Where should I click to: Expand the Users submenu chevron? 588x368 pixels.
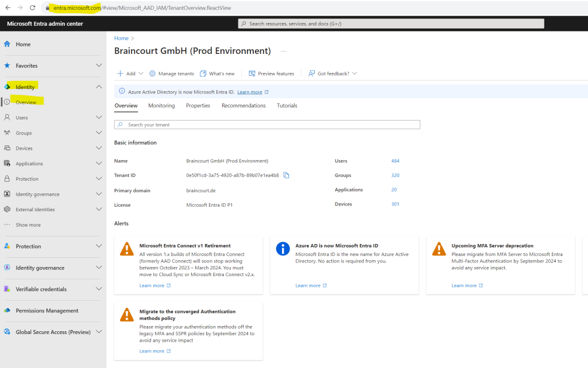[x=99, y=117]
